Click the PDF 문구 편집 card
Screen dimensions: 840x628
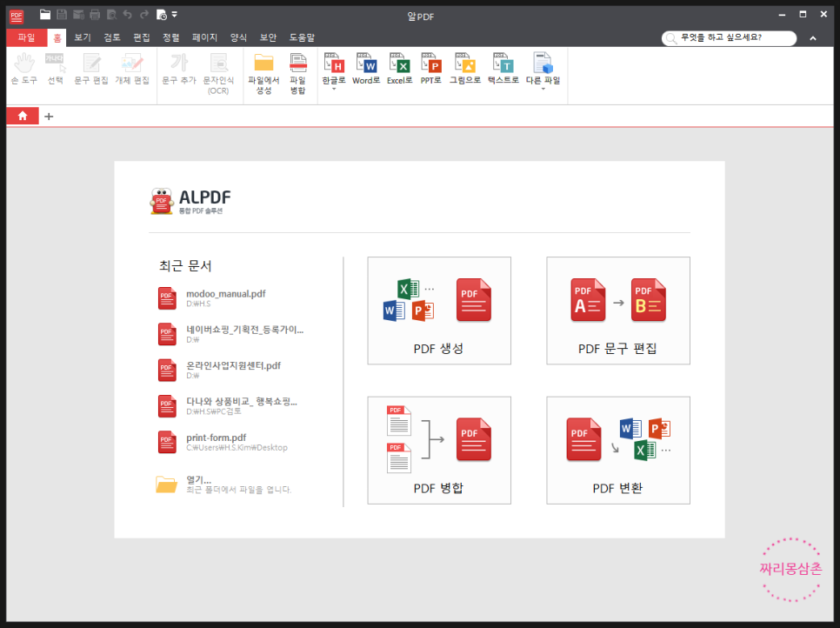coord(617,311)
